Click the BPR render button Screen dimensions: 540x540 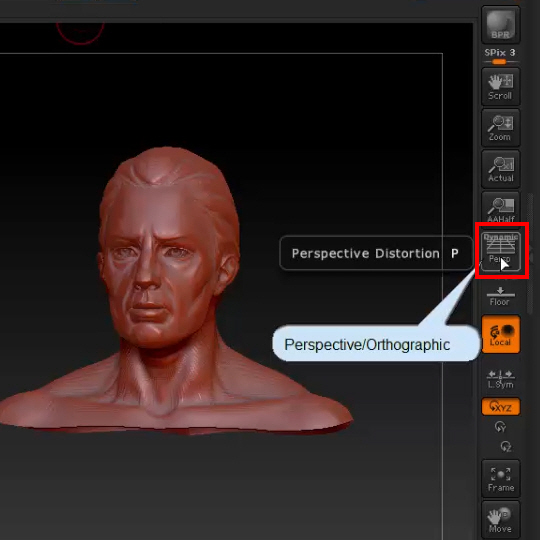tap(500, 24)
